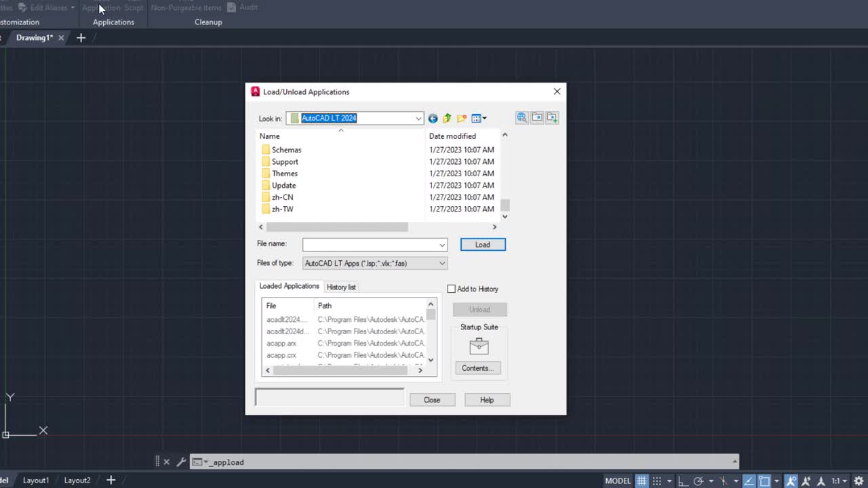Open Object Snap settings dropdown arrow

coord(776,481)
